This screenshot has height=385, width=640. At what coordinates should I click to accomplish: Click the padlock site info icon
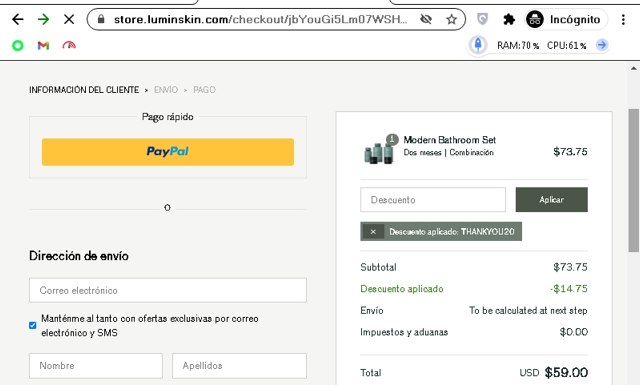[101, 19]
